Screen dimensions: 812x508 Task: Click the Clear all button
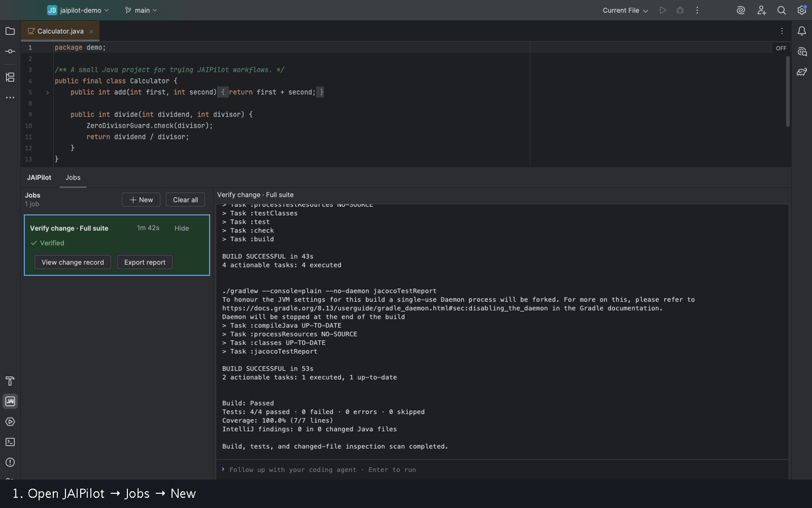(x=186, y=199)
